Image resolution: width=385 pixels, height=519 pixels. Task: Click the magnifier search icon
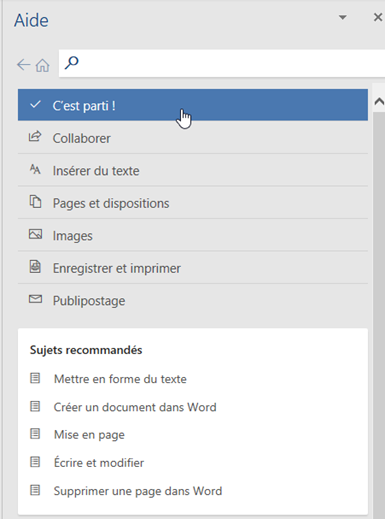pos(72,62)
